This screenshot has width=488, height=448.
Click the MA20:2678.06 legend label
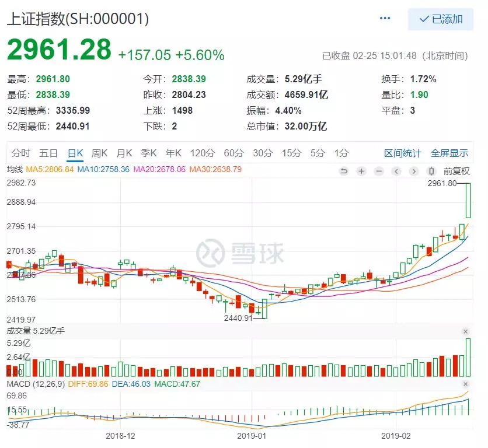[x=159, y=170]
